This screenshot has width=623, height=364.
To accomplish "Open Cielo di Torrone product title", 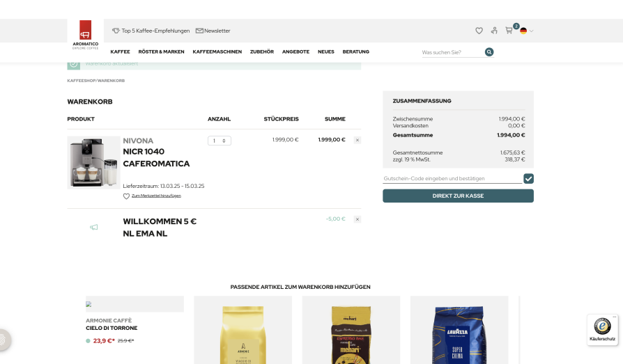I will click(x=111, y=328).
